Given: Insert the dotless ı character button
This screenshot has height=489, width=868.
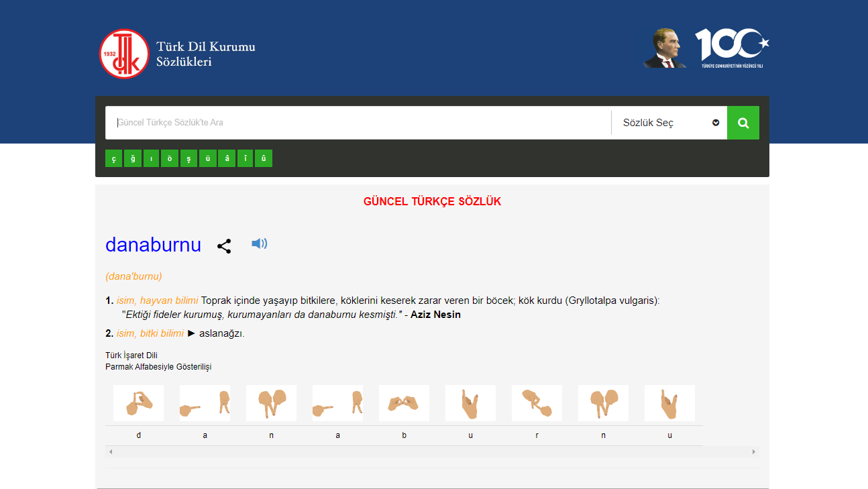Looking at the screenshot, I should [152, 158].
